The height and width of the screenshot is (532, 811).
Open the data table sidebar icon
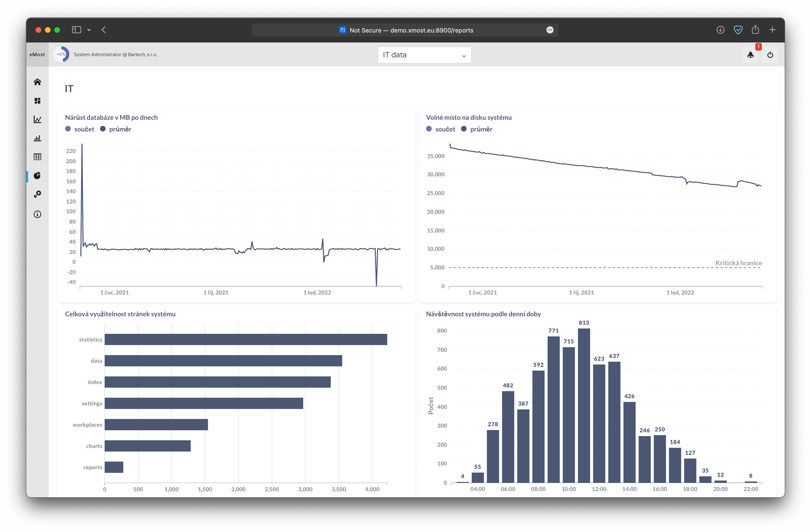(37, 157)
